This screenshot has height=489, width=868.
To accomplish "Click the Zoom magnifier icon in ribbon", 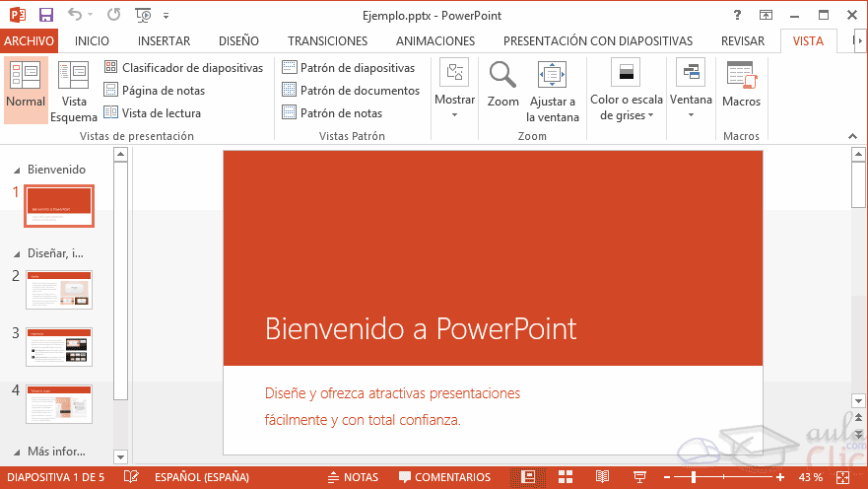I will coord(502,76).
